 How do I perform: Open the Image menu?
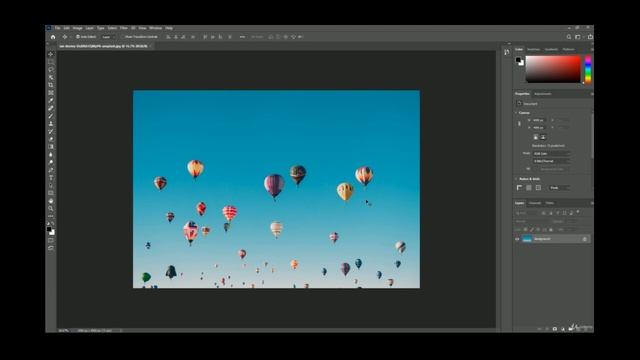77,28
